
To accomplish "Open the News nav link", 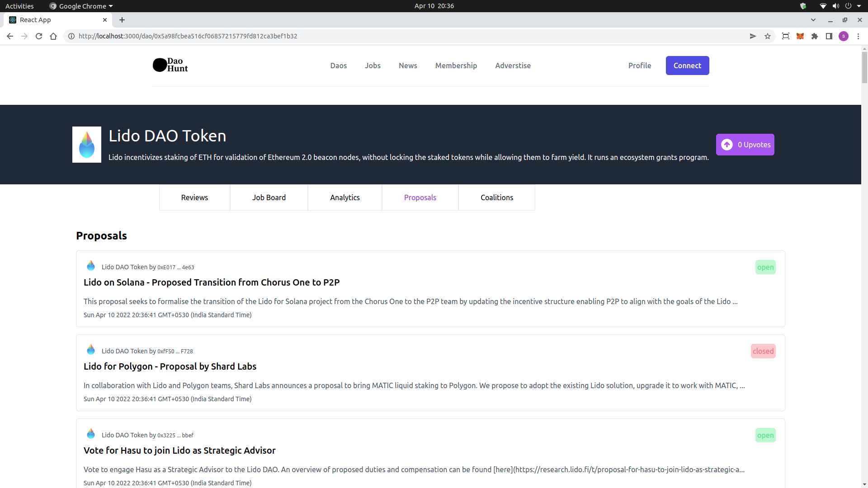I will click(408, 66).
